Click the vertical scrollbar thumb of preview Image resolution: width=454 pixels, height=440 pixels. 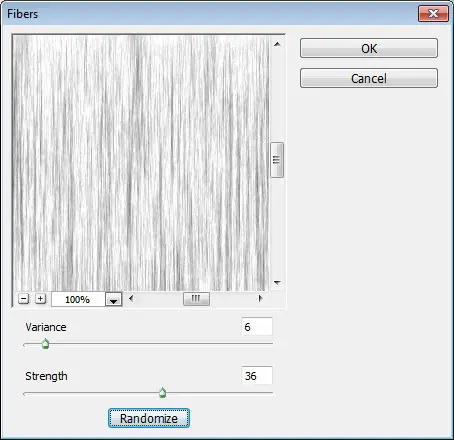[x=277, y=160]
